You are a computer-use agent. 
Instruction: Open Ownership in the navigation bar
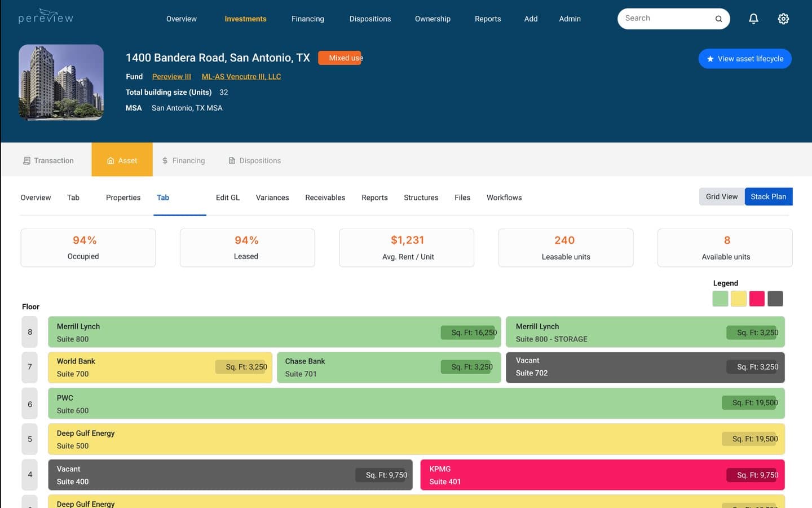click(433, 19)
